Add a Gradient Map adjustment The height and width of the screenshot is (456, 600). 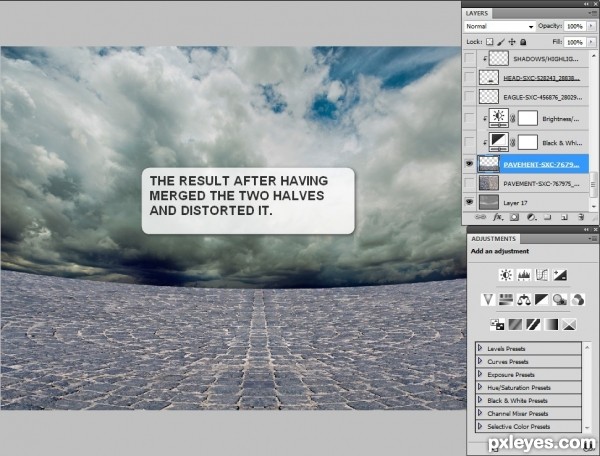(551, 324)
